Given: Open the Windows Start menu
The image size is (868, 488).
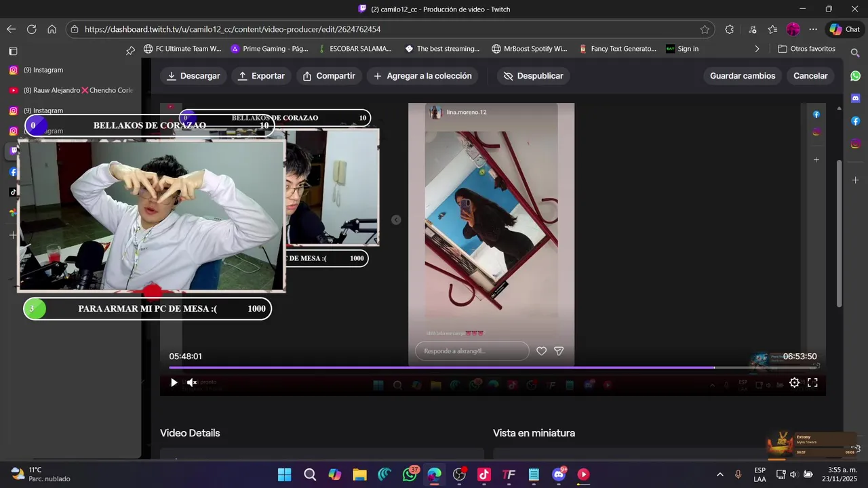Looking at the screenshot, I should [x=284, y=474].
